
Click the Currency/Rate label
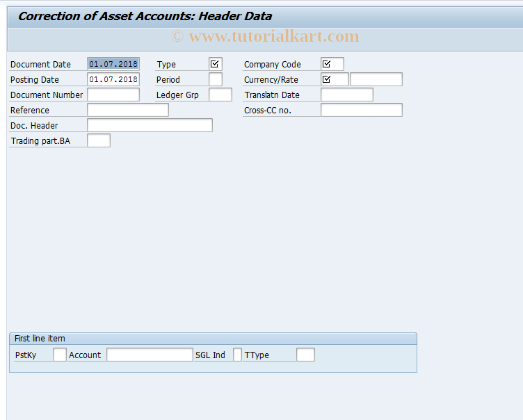point(271,80)
